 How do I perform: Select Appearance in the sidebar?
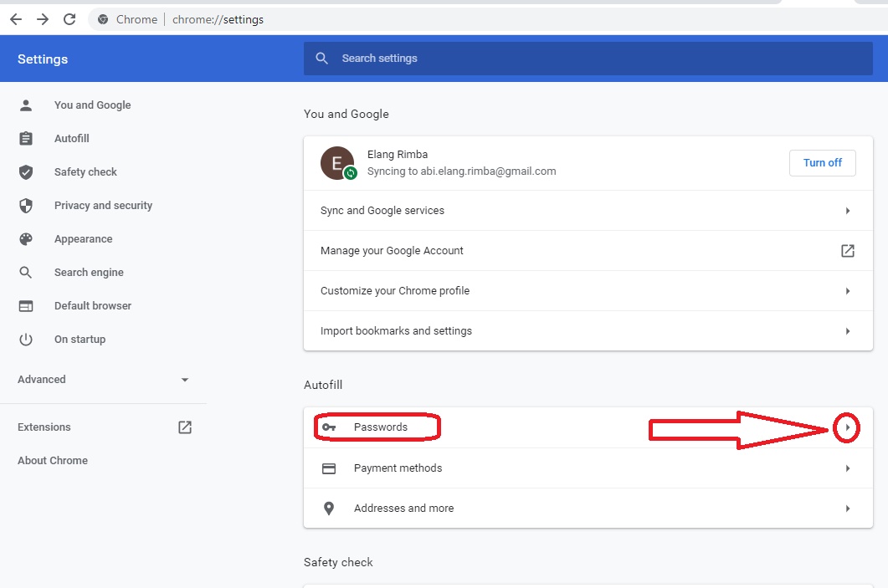click(83, 239)
